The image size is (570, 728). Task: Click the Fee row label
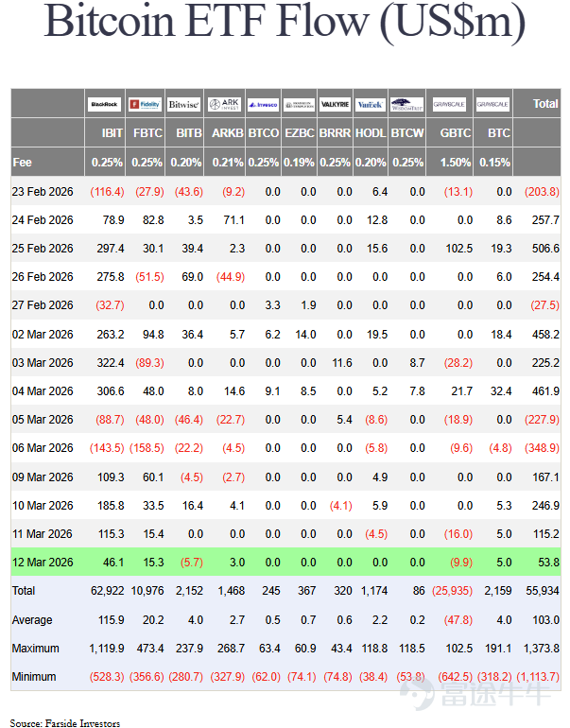23,163
